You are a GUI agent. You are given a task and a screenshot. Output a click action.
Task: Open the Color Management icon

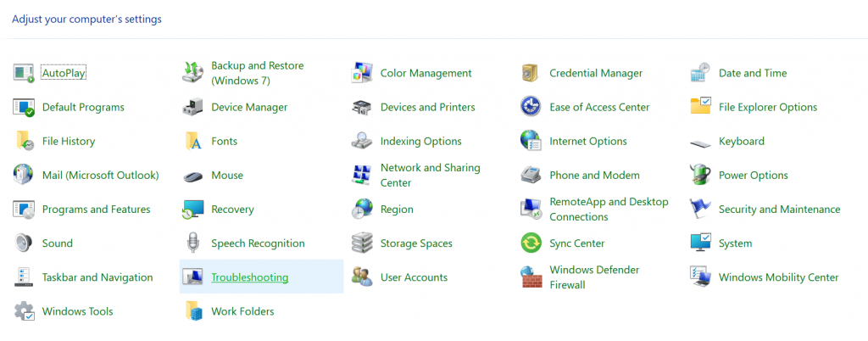tap(362, 73)
